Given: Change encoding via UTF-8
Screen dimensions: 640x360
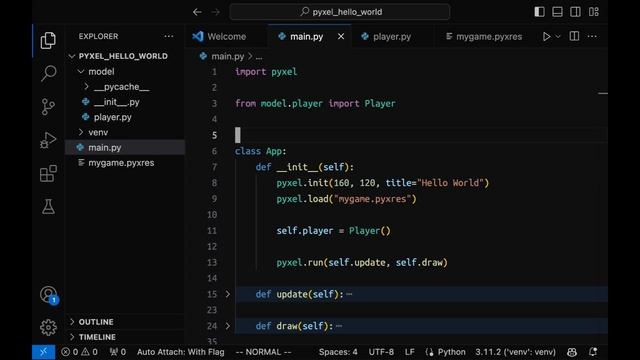Looking at the screenshot, I should click(x=381, y=352).
